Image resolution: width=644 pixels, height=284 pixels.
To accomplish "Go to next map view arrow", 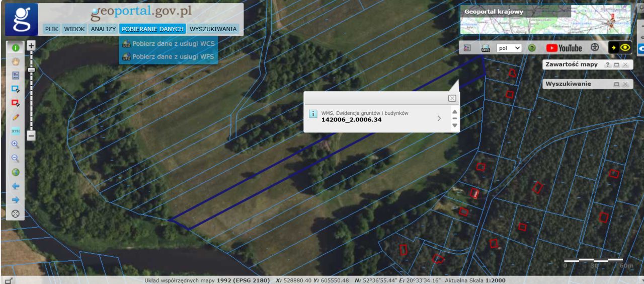I will tap(15, 199).
